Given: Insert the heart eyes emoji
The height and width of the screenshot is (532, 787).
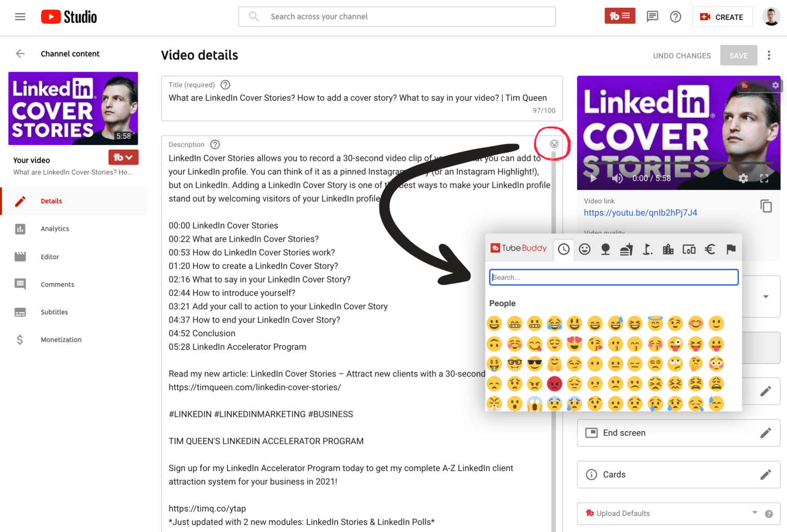Looking at the screenshot, I should [574, 344].
